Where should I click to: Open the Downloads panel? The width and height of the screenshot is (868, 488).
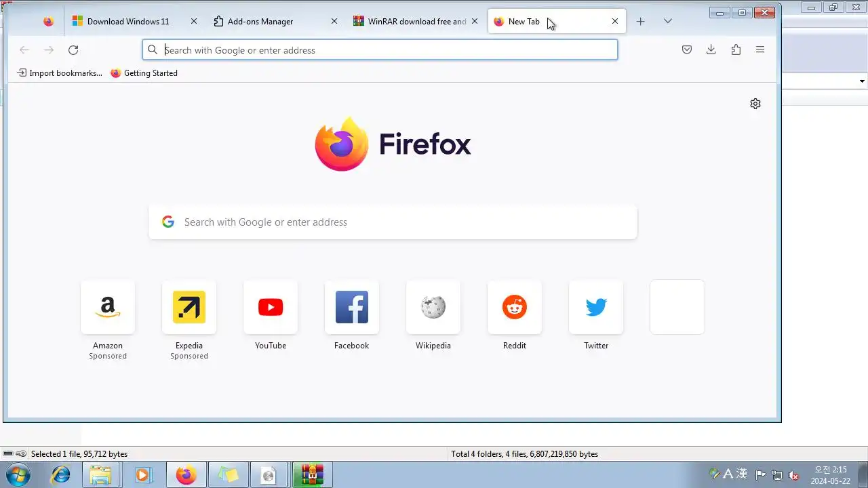point(711,50)
